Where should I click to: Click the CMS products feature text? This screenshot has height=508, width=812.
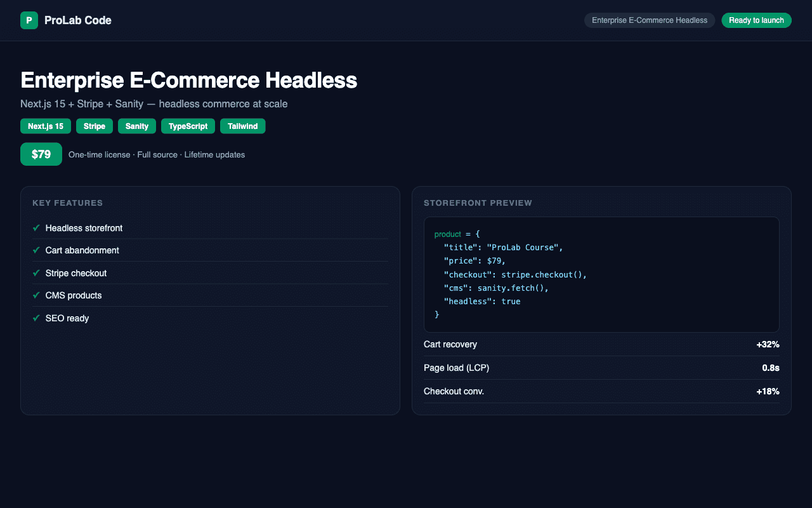tap(74, 295)
